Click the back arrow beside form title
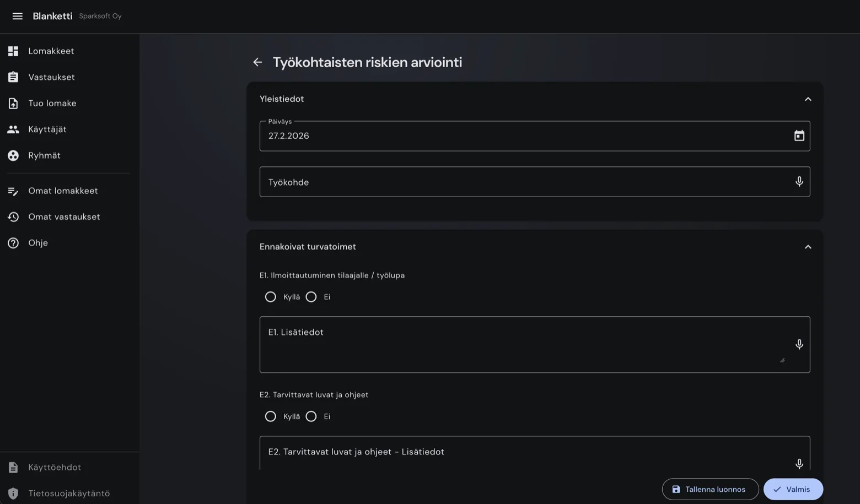860x504 pixels. click(x=257, y=62)
